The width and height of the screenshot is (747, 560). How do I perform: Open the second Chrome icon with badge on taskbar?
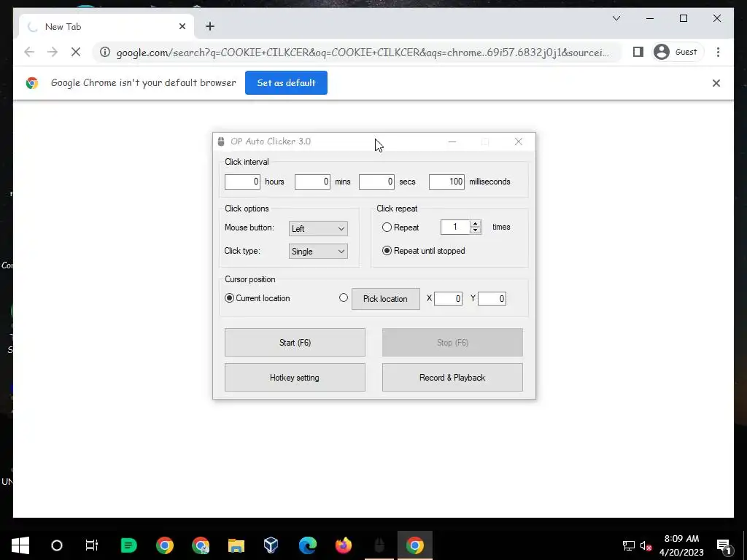(201, 545)
